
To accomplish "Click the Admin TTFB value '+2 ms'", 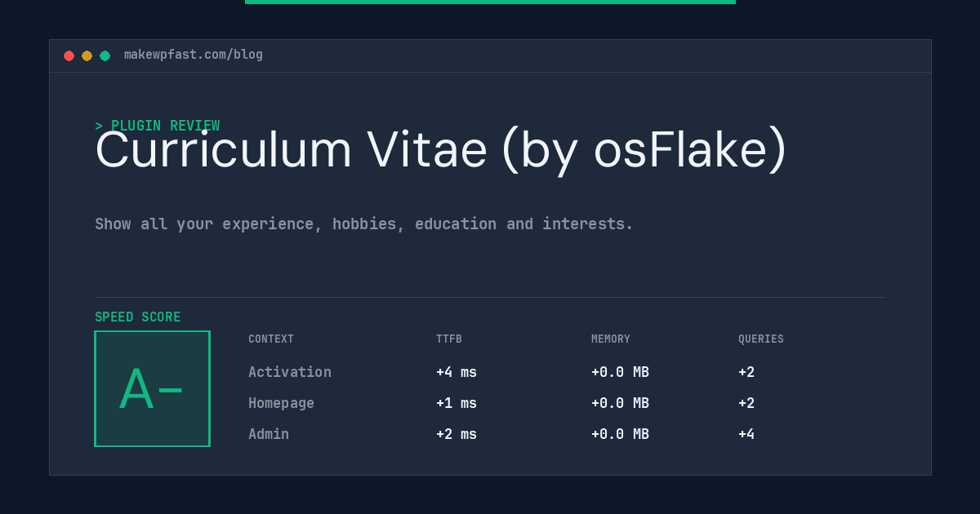I will pos(457,434).
